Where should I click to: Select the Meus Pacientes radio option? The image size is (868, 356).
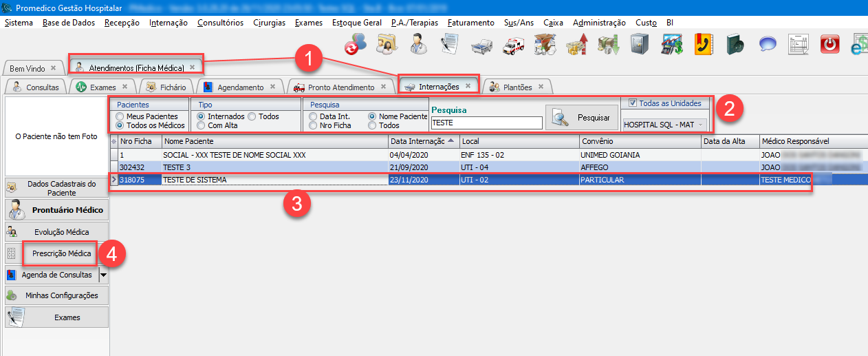click(120, 116)
